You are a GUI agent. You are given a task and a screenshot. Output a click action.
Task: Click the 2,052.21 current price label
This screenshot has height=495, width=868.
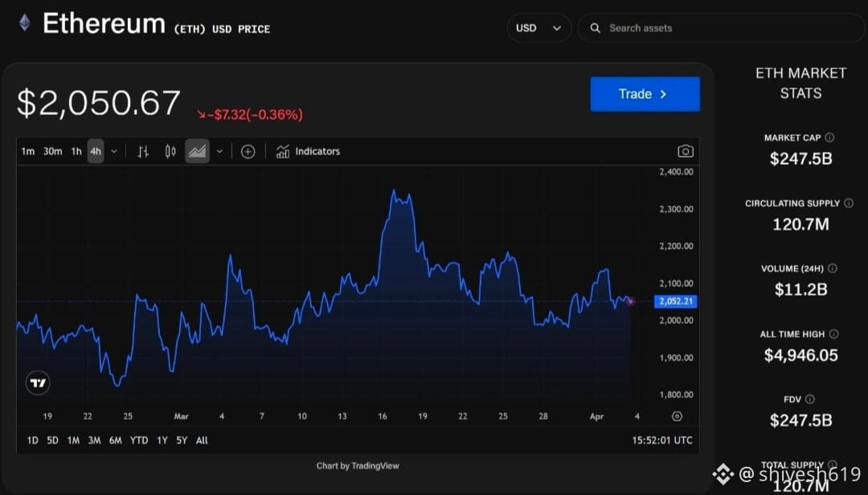(675, 301)
